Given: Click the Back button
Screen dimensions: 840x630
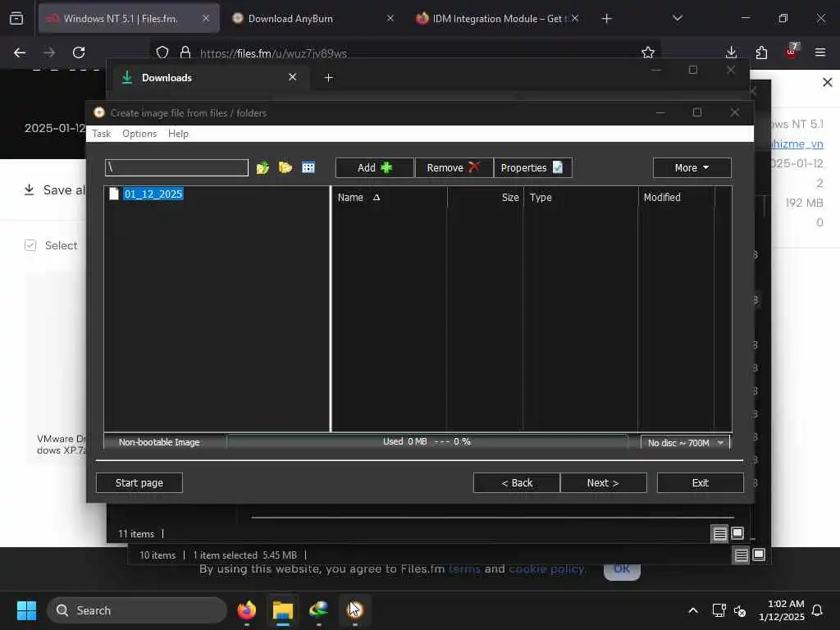Looking at the screenshot, I should click(x=517, y=482).
